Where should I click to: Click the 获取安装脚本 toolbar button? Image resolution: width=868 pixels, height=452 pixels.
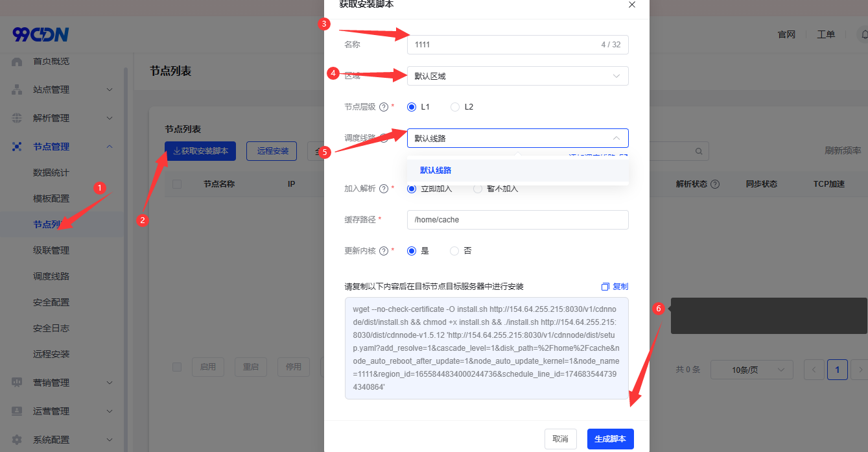point(200,151)
